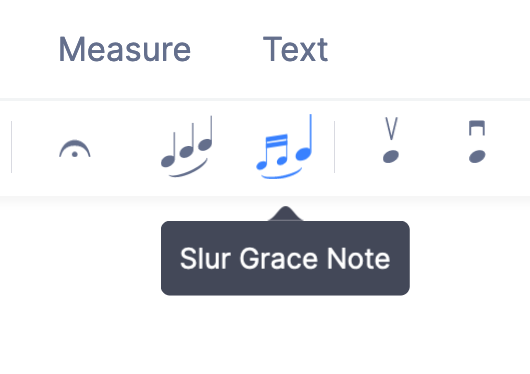This screenshot has height=374, width=530.
Task: Click the divider before the up-bow icon
Action: (334, 147)
